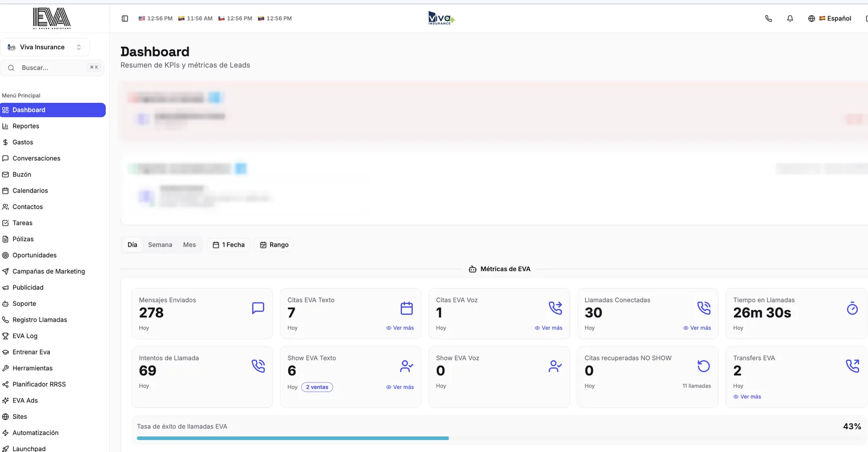Open the phone dialer icon in header

[768, 18]
